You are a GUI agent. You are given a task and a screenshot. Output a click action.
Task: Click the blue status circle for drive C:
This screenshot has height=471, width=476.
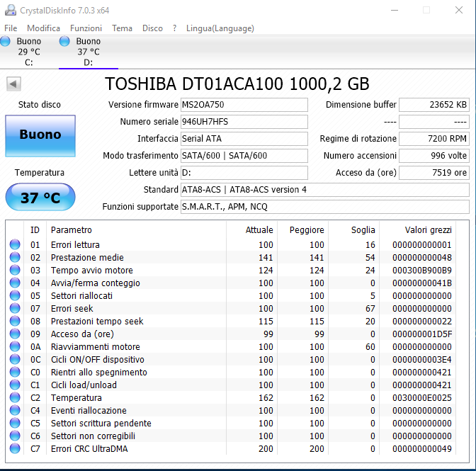coord(5,41)
